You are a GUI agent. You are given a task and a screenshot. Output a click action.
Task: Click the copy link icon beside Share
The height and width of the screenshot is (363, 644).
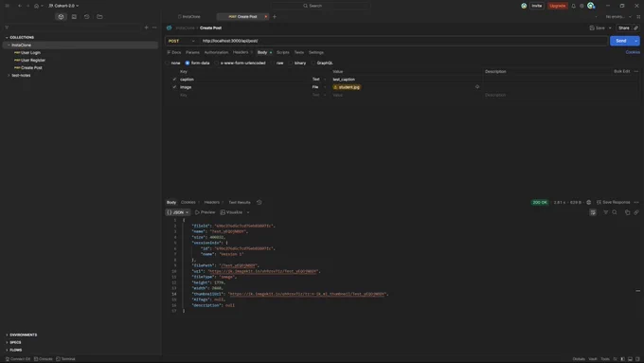pyautogui.click(x=635, y=27)
